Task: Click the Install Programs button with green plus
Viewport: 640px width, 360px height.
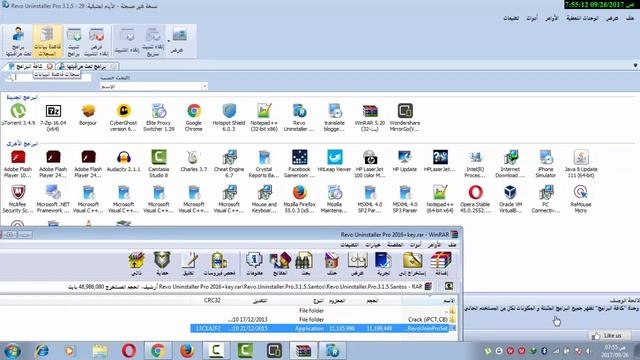Action: (74, 41)
